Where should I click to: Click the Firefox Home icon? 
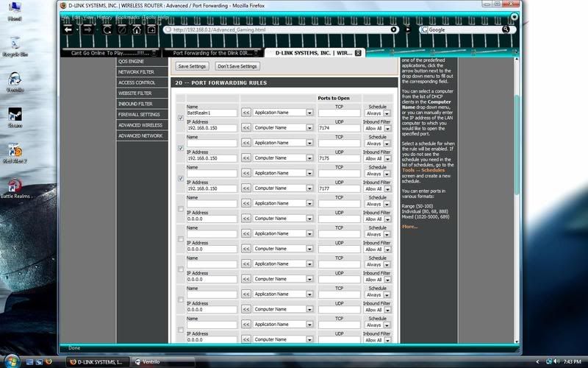click(x=137, y=30)
